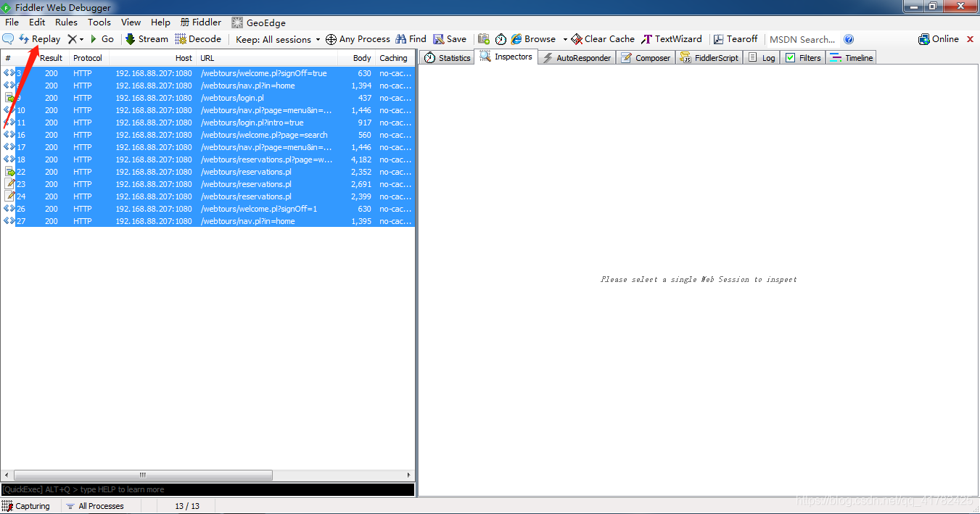Launch browser with the Browse button
Image resolution: width=980 pixels, height=514 pixels.
(x=533, y=39)
